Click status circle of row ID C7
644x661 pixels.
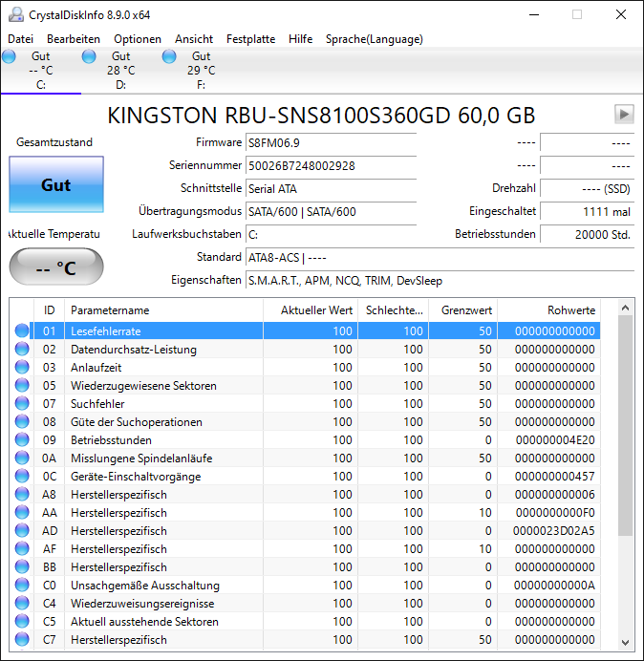[x=22, y=639]
